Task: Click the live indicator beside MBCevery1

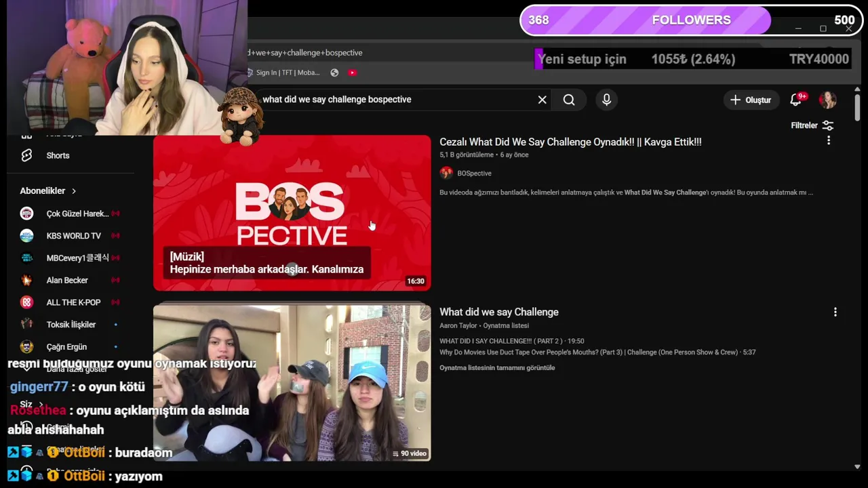Action: pyautogui.click(x=115, y=258)
